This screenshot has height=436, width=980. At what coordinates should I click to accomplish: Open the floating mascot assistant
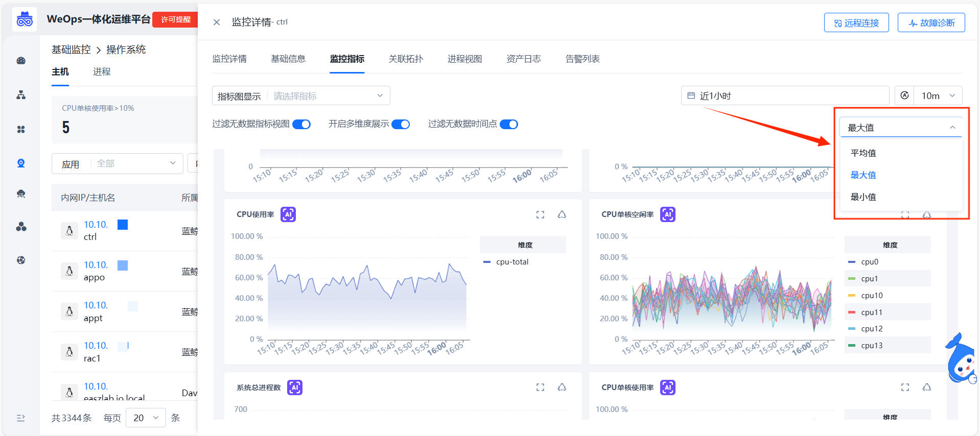pos(961,359)
